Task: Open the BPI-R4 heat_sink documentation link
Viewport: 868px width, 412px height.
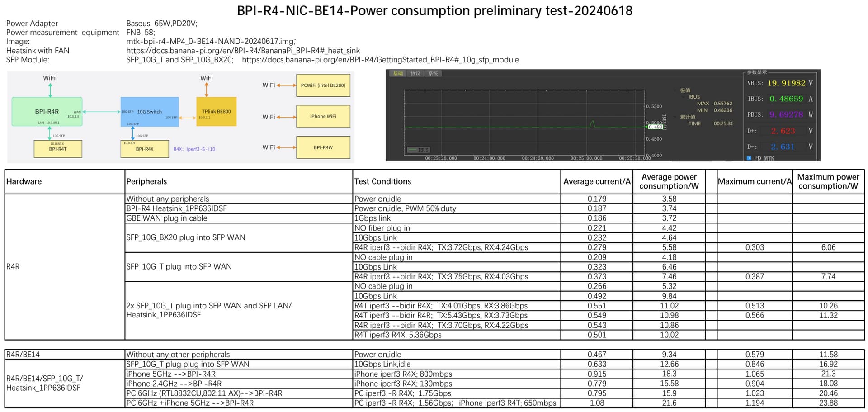Action: pyautogui.click(x=243, y=51)
